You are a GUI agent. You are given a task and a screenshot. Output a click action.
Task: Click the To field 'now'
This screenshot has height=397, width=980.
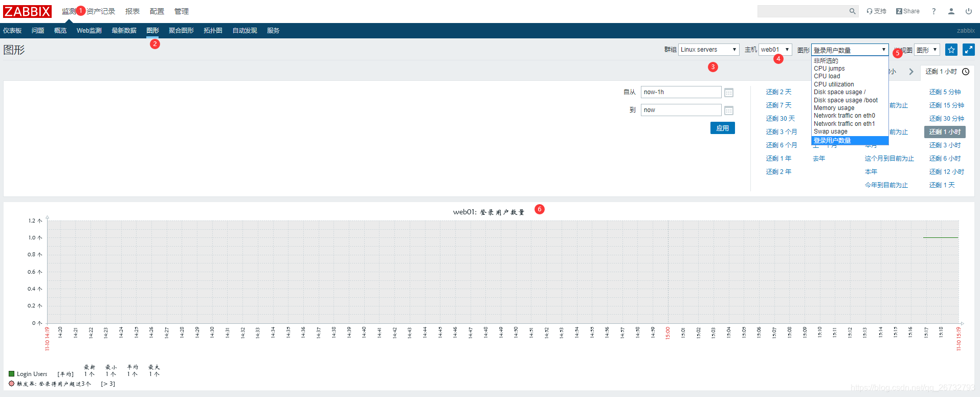pyautogui.click(x=681, y=110)
